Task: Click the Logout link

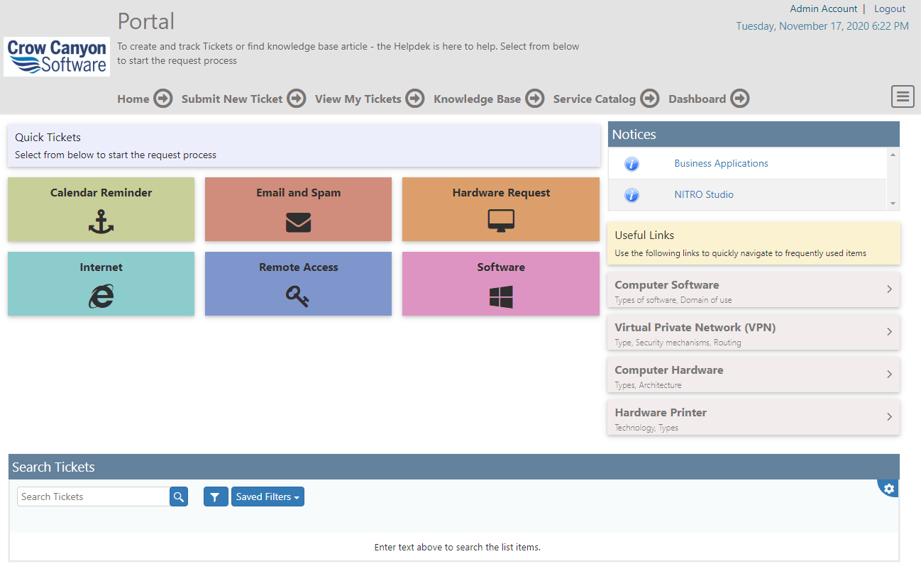Action: coord(890,9)
